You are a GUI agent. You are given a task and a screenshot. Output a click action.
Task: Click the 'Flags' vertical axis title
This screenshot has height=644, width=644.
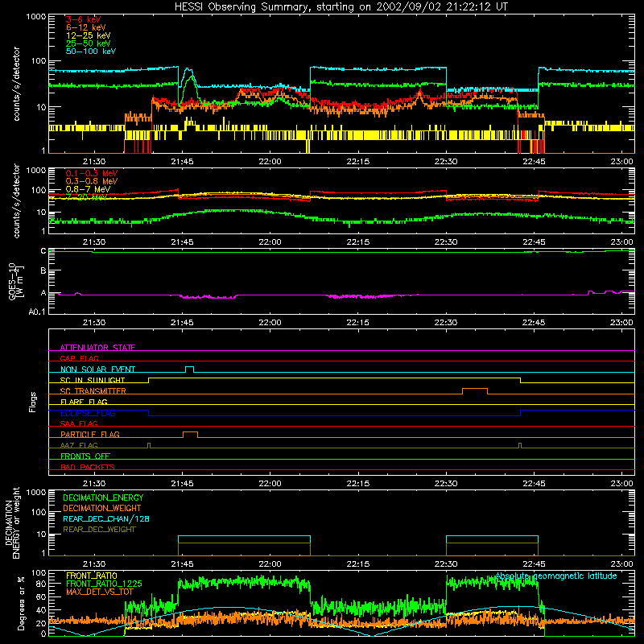(x=32, y=402)
